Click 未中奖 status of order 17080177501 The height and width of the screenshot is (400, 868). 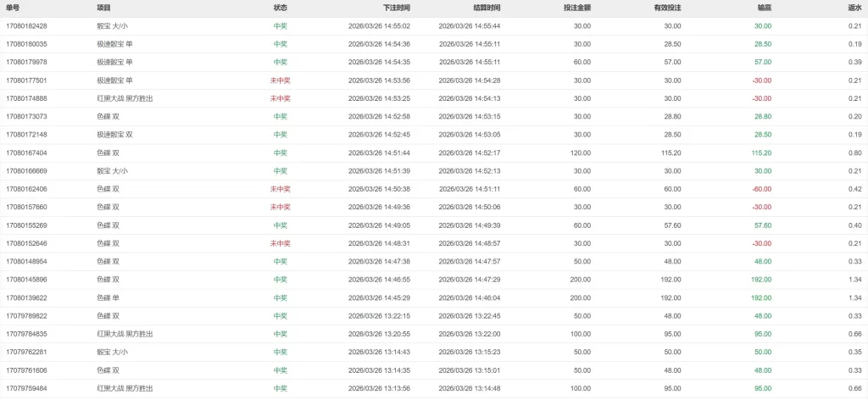click(x=280, y=81)
